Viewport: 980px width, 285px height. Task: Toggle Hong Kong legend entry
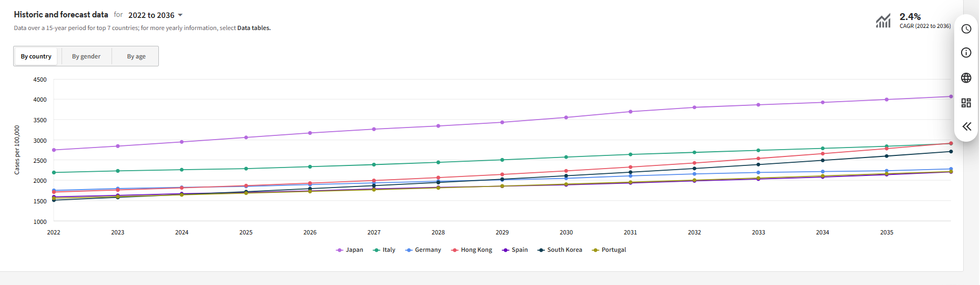(472, 250)
